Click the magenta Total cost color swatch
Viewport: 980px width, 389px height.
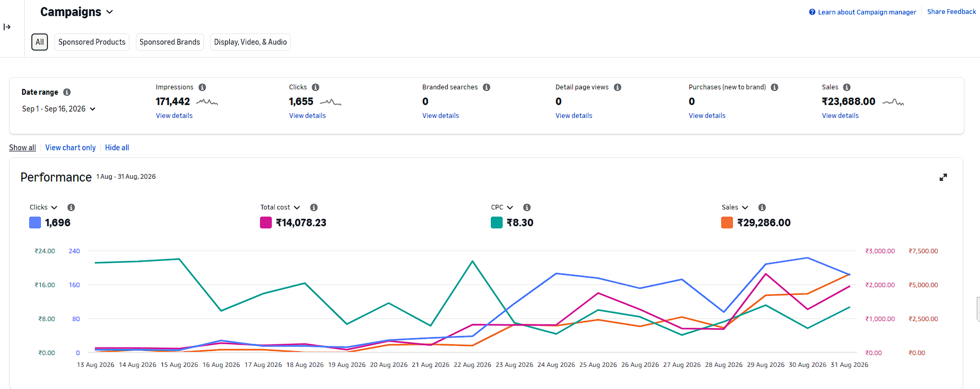[266, 223]
